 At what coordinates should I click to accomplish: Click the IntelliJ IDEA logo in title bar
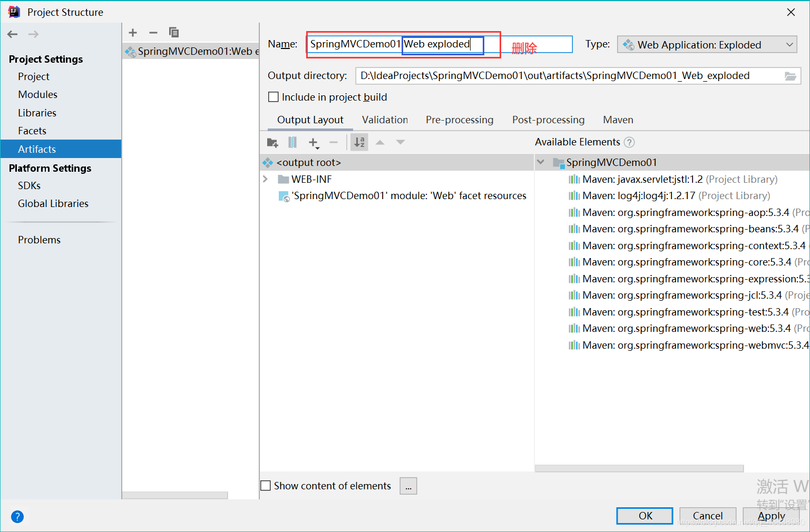tap(14, 12)
